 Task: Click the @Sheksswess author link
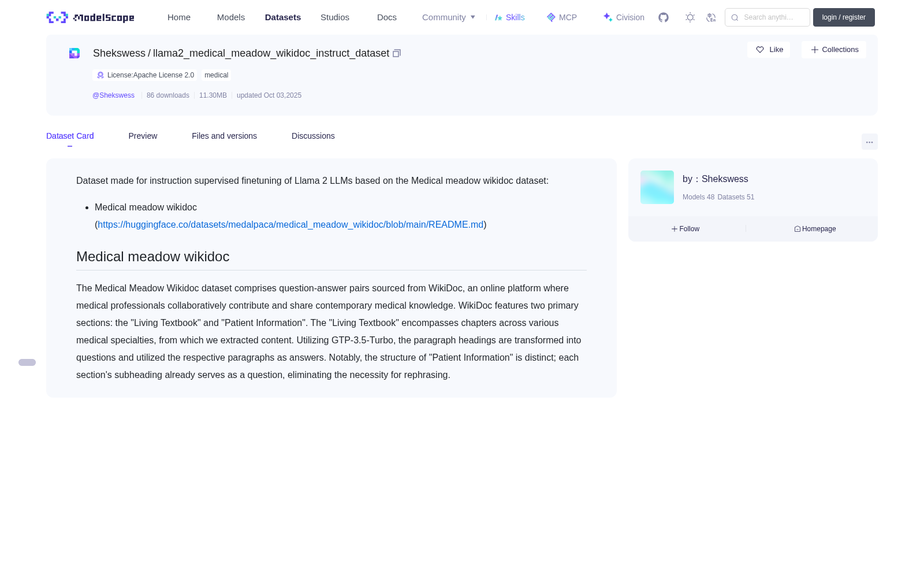click(x=113, y=95)
